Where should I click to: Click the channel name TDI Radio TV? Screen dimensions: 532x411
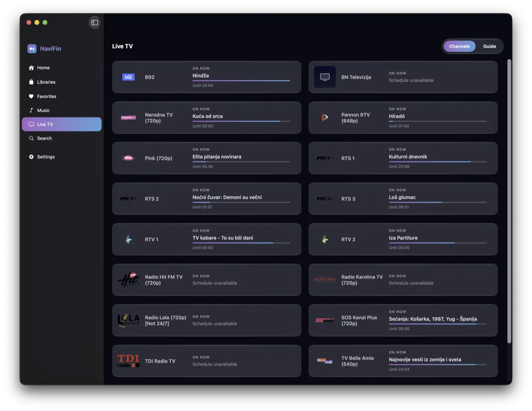(160, 361)
